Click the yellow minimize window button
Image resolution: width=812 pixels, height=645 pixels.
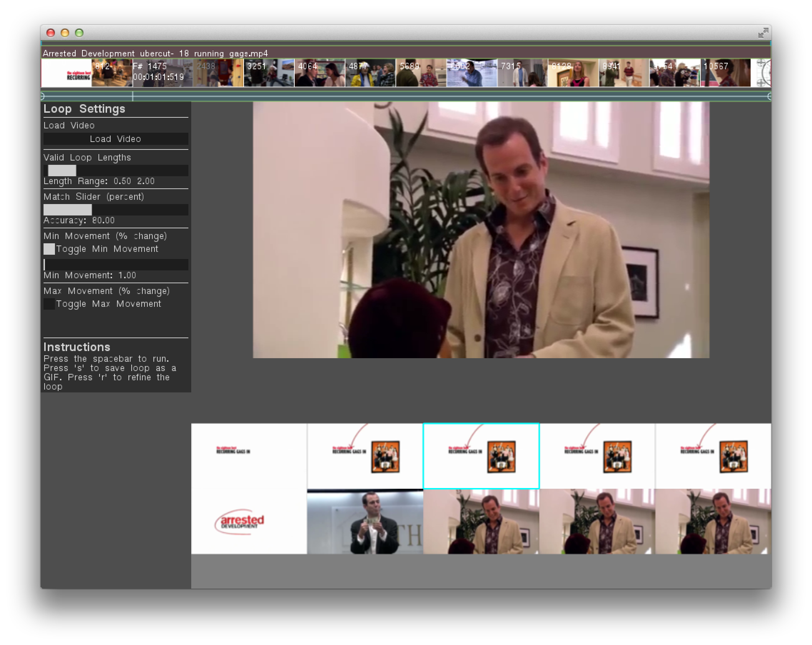65,33
